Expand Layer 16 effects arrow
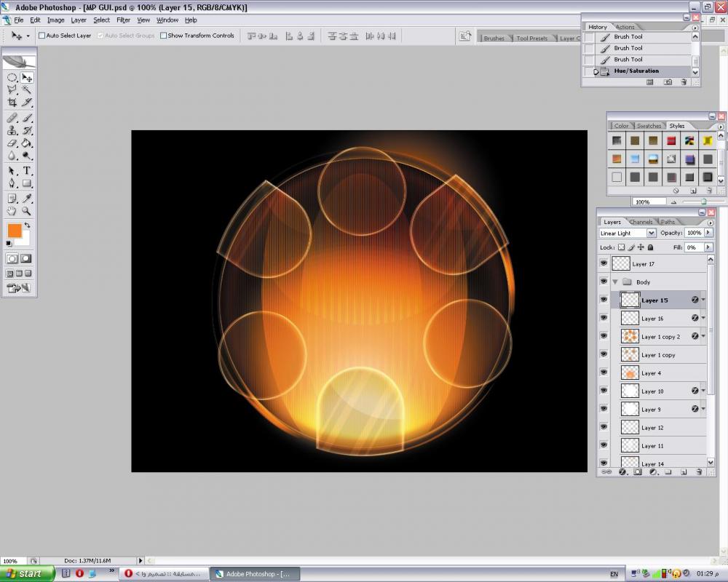The image size is (728, 582). (703, 318)
